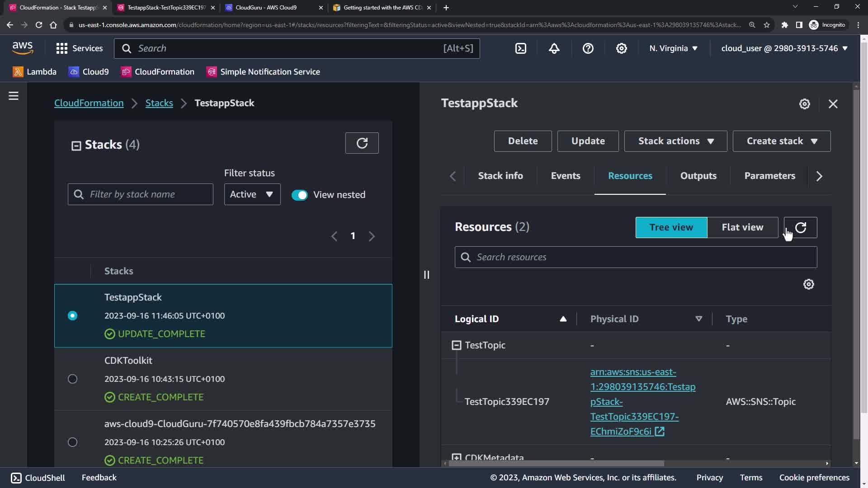The image size is (868, 488).
Task: Select the aws-cloud9-CloudGuru stack radio button
Action: click(72, 442)
